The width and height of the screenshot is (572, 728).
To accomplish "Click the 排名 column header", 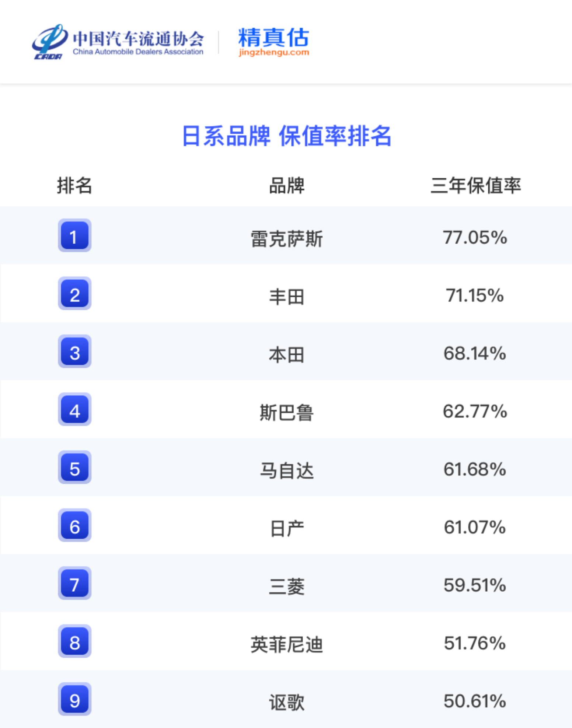I will (x=74, y=185).
